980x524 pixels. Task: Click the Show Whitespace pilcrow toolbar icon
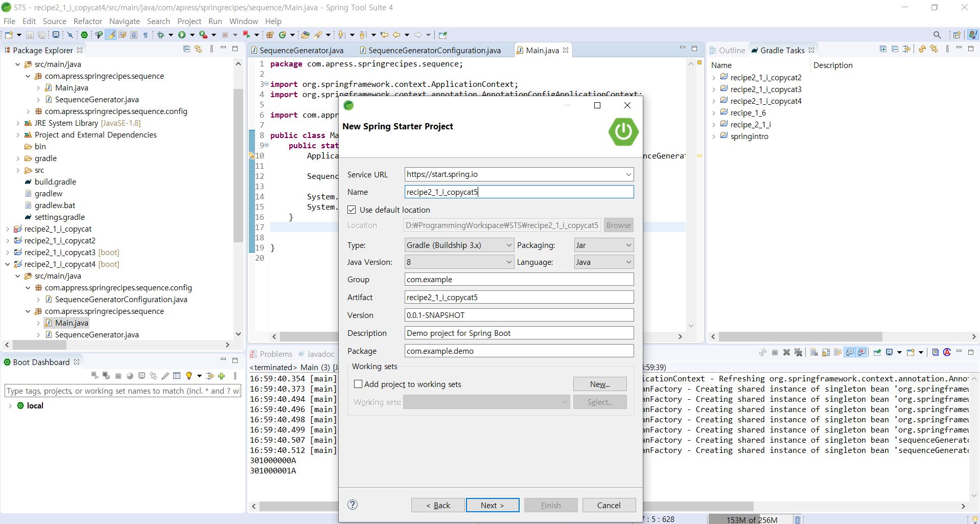(x=146, y=35)
